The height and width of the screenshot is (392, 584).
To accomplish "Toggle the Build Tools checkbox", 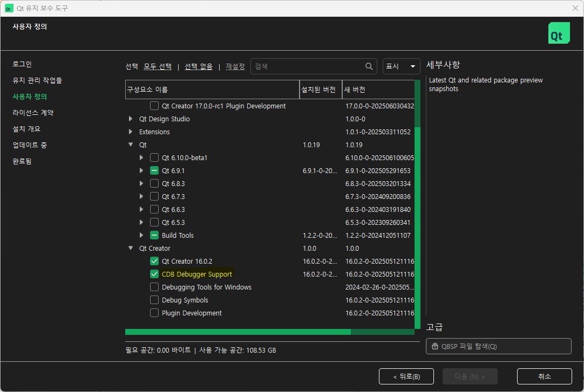I will coord(154,236).
